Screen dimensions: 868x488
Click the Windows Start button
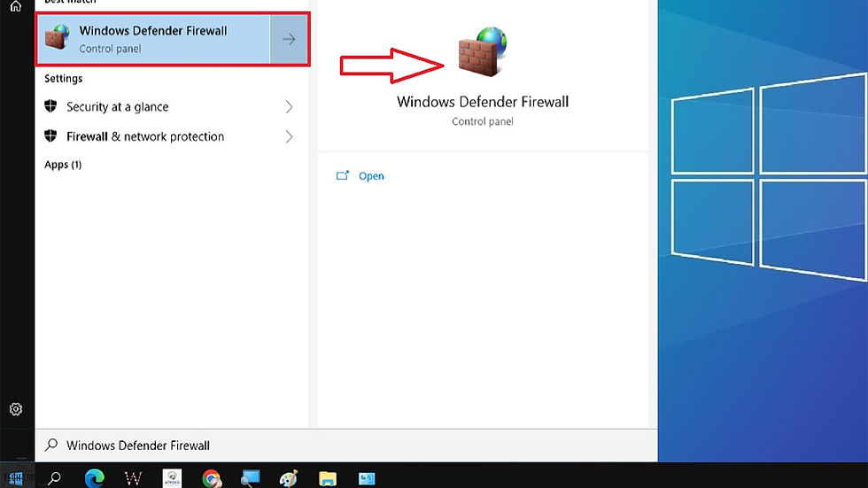pyautogui.click(x=16, y=478)
